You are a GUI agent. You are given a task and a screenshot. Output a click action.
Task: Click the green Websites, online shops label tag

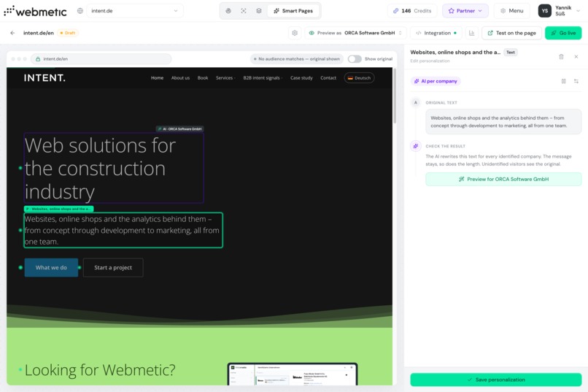[x=58, y=209]
